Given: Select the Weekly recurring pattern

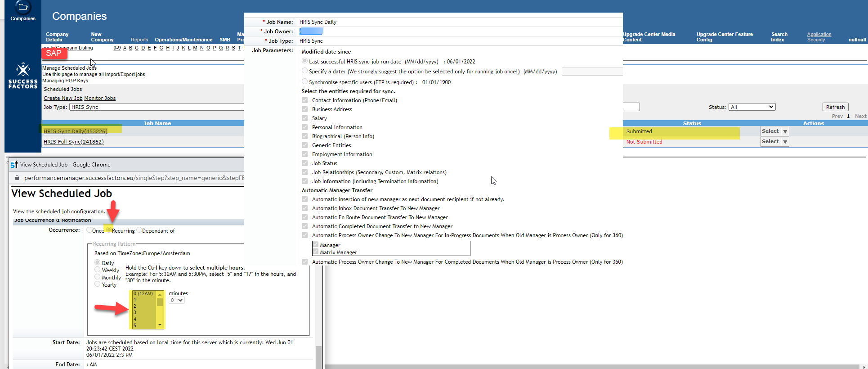Looking at the screenshot, I should click(x=97, y=270).
